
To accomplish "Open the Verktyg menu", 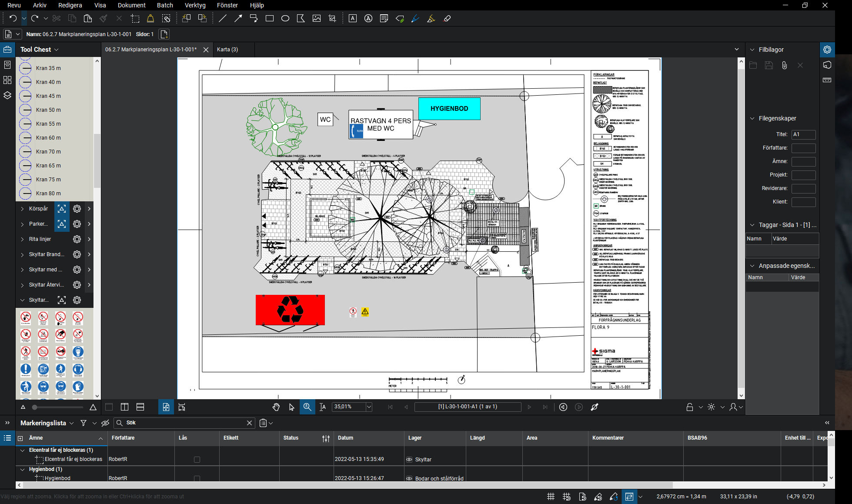I will click(195, 5).
